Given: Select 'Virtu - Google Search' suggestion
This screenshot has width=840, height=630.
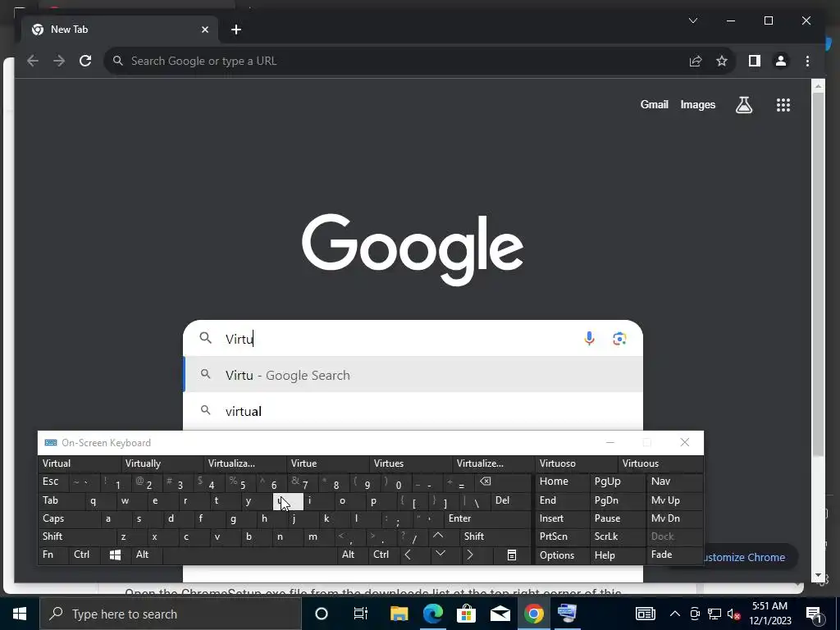Looking at the screenshot, I should pos(413,375).
